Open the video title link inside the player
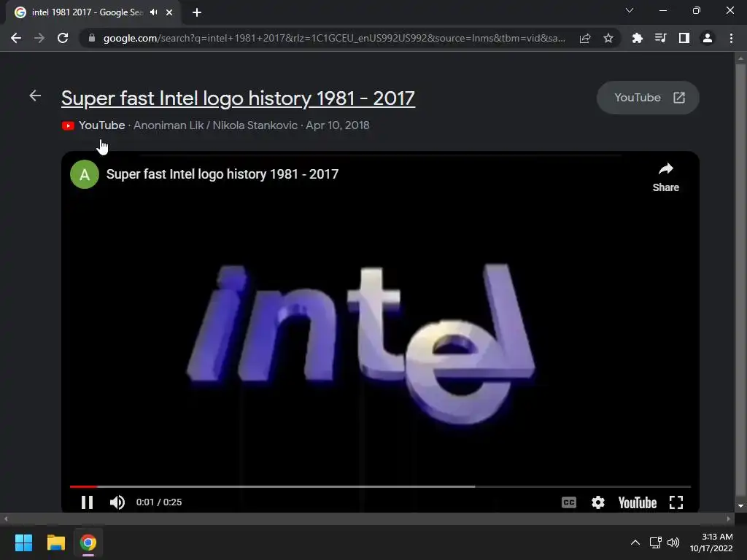The width and height of the screenshot is (747, 560). click(x=222, y=174)
